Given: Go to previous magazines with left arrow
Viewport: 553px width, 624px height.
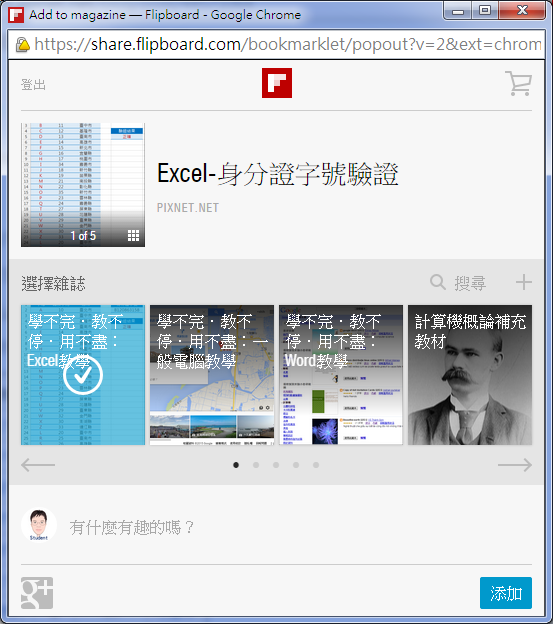Looking at the screenshot, I should (x=38, y=464).
